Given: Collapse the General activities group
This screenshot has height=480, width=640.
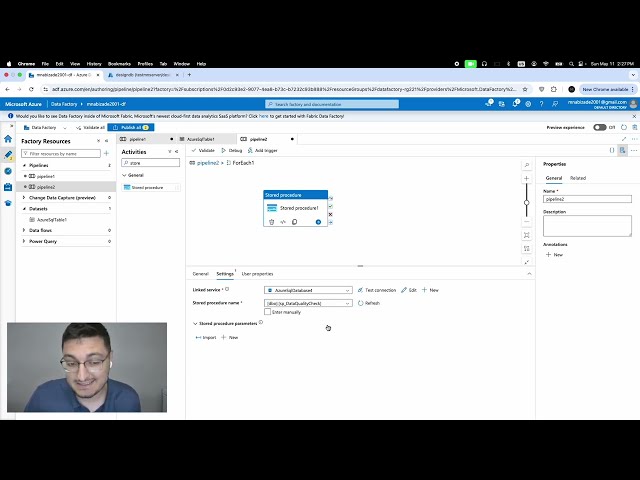Looking at the screenshot, I should point(124,175).
